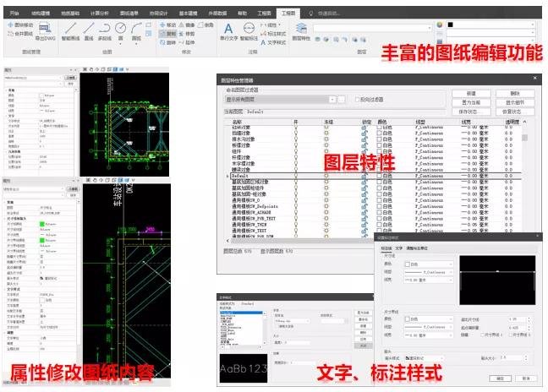Click the 新建 button in layer manager
Image resolution: width=548 pixels, height=392 pixels.
pos(471,94)
